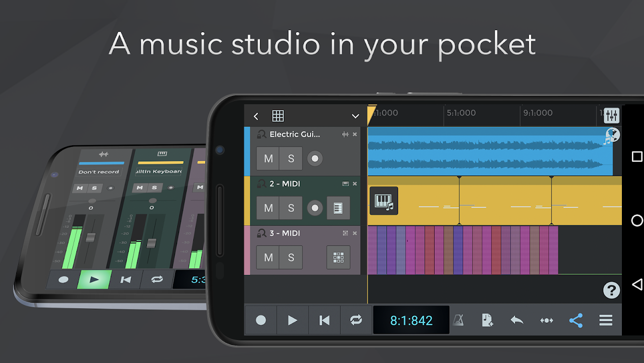Arm the Electric Gui track for recording

(314, 158)
